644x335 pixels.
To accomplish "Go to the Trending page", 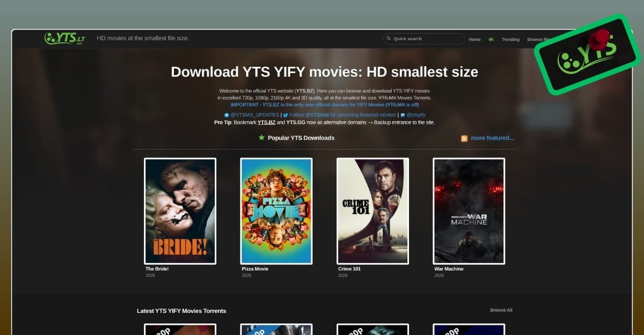I will point(510,39).
